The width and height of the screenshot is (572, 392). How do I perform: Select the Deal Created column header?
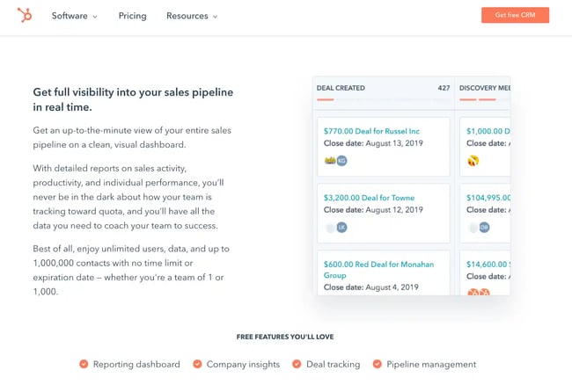[341, 88]
